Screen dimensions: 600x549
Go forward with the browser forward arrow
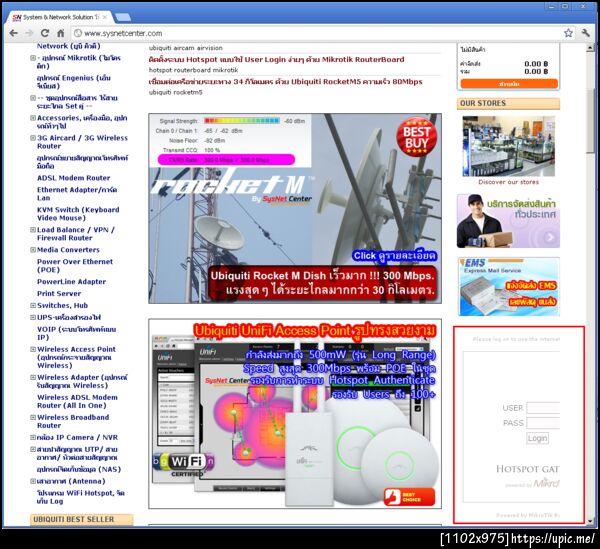pyautogui.click(x=29, y=33)
